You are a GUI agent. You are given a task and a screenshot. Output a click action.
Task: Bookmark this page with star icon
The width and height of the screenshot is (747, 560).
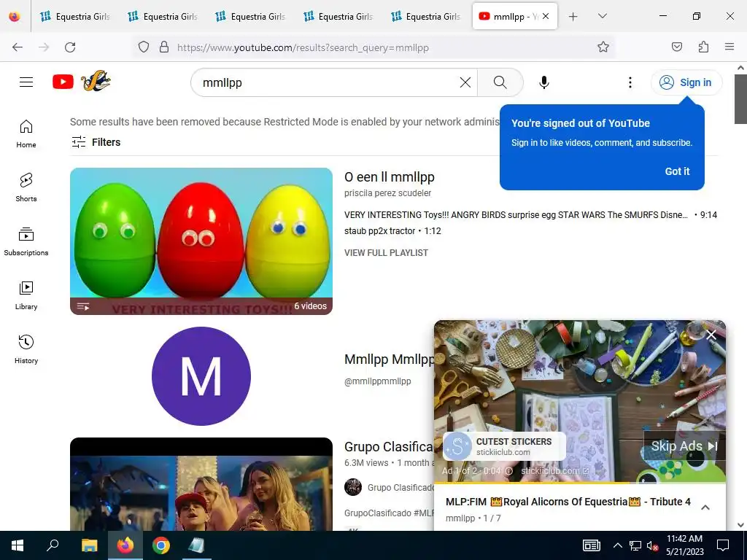pos(603,47)
